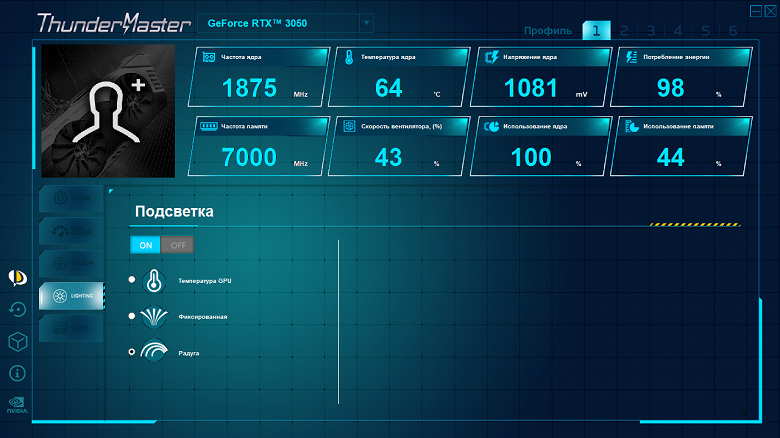Select the Радуга radio button
This screenshot has height=438, width=780.
point(132,352)
